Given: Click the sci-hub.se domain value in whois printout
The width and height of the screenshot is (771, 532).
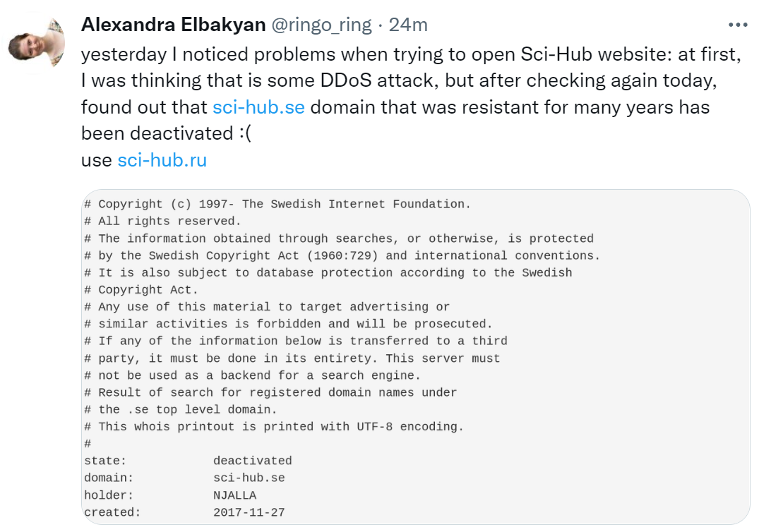Looking at the screenshot, I should (249, 478).
